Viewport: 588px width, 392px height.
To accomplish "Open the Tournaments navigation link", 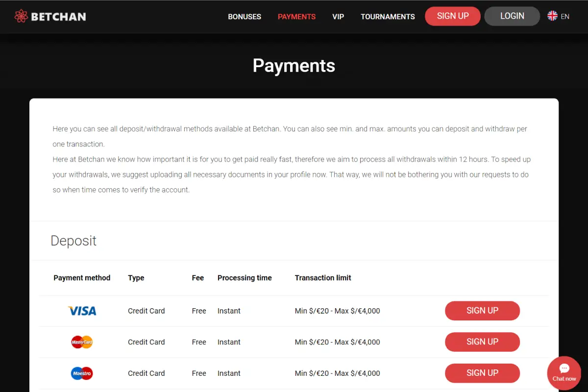I will click(388, 17).
